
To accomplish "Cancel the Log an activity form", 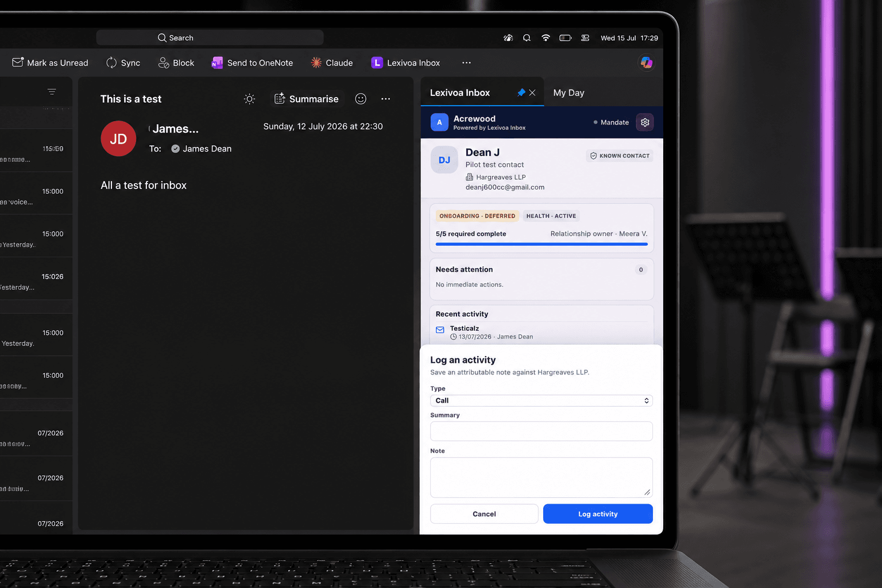I will (484, 514).
